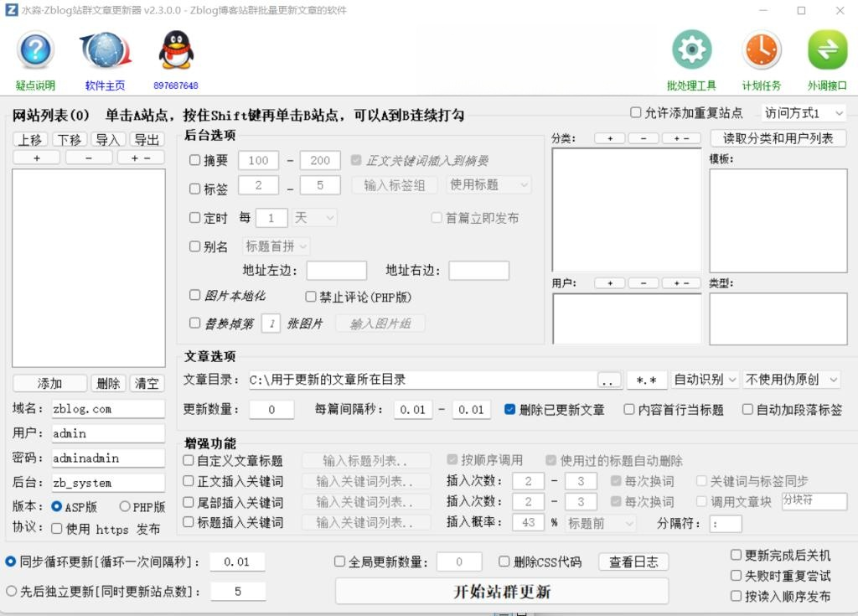Open the 批处理工具 gear icon
The width and height of the screenshot is (858, 616).
coord(691,51)
